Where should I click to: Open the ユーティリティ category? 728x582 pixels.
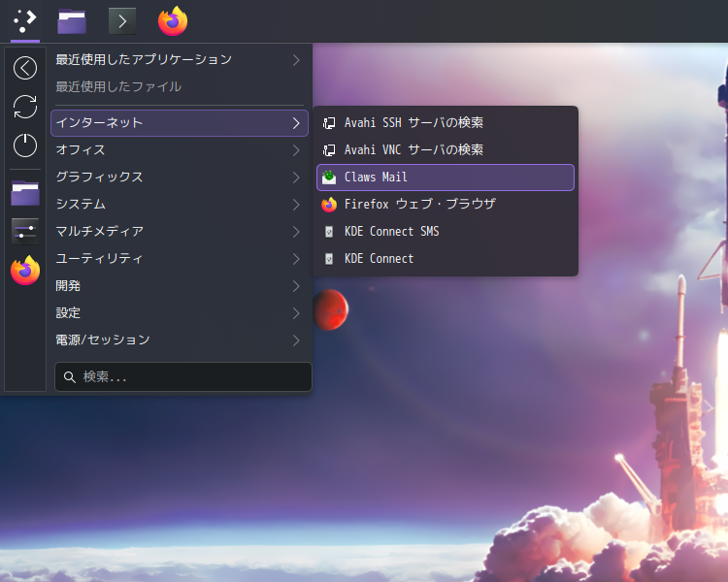click(x=180, y=259)
